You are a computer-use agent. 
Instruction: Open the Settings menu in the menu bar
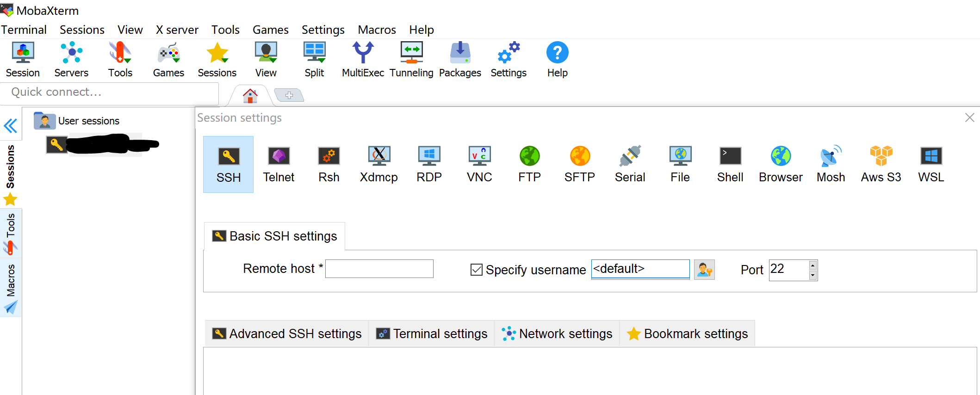click(323, 30)
